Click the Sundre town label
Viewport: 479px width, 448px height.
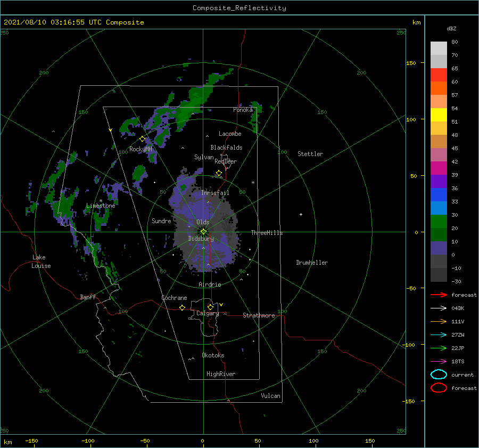(x=161, y=221)
